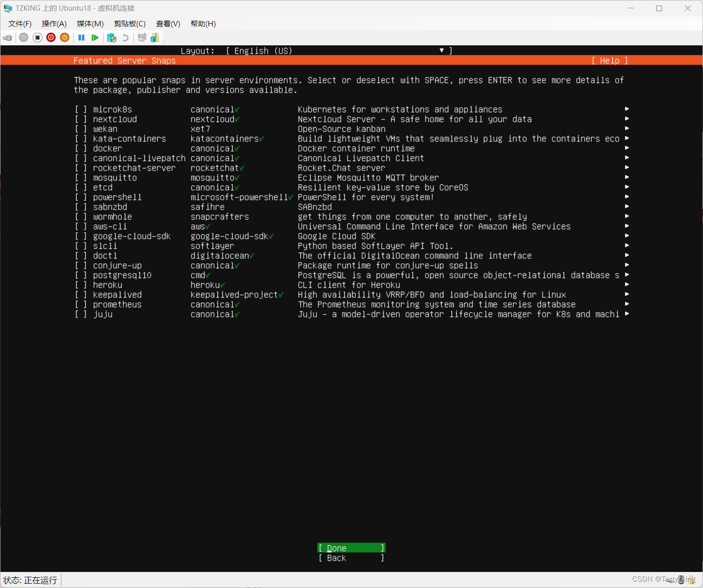This screenshot has width=703, height=588.
Task: Expand details arrow for rocketchat-server row
Action: 627,168
